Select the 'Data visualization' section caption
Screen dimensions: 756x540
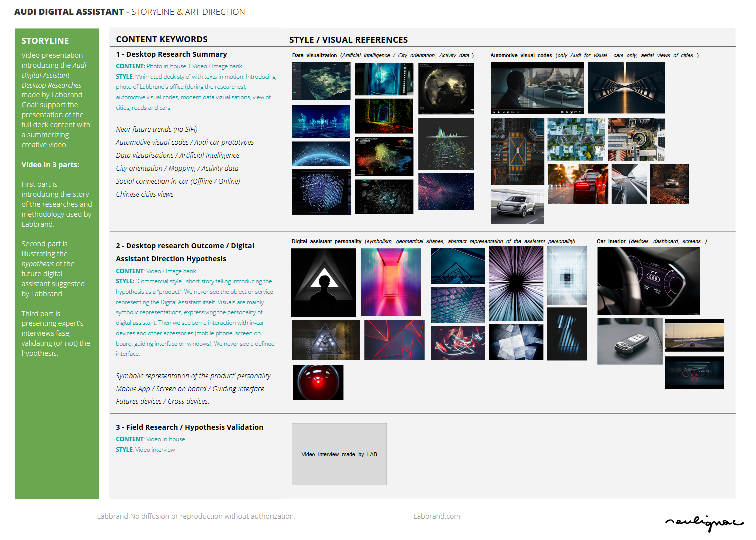pyautogui.click(x=383, y=55)
